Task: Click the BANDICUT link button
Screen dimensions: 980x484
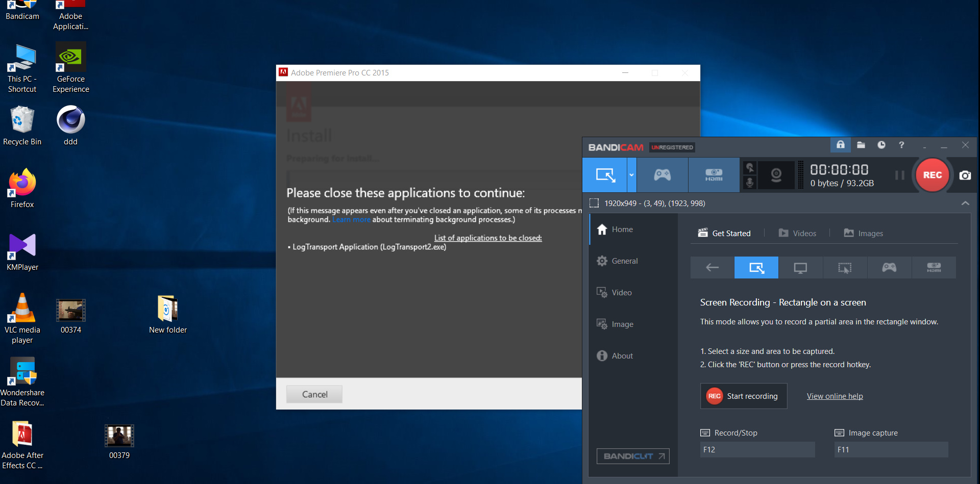Action: (x=633, y=456)
